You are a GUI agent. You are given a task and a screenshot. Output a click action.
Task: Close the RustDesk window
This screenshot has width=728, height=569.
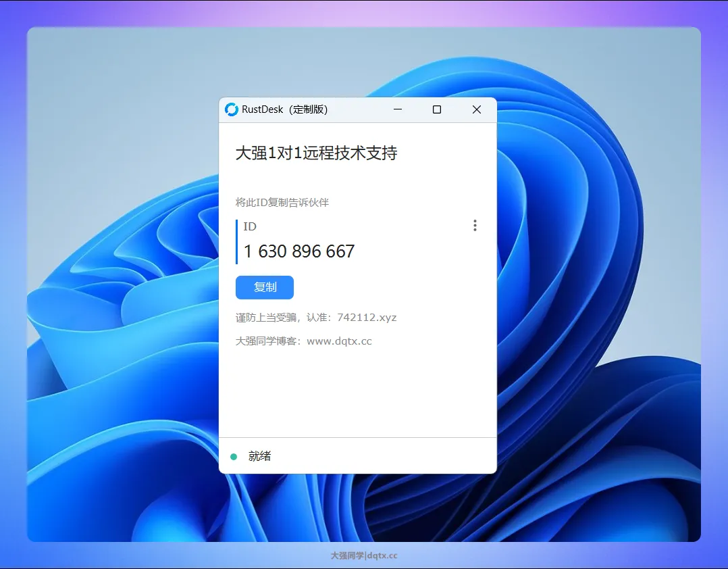point(477,109)
